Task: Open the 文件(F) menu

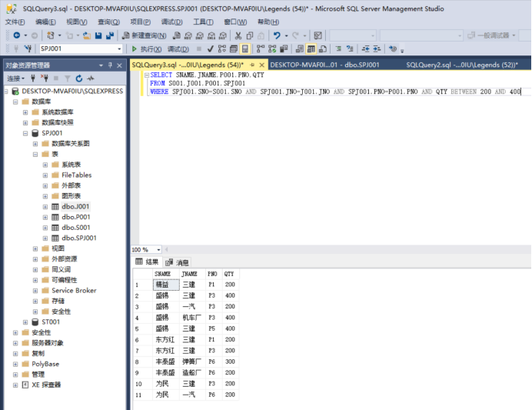Action: point(15,22)
